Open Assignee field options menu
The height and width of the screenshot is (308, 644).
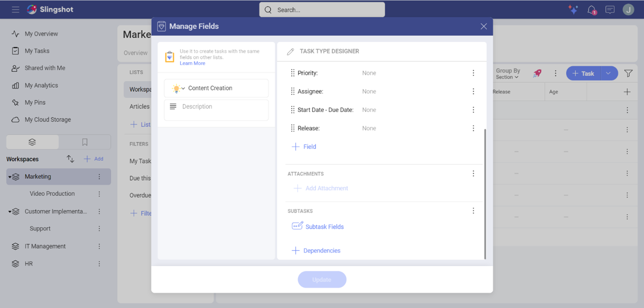[473, 91]
